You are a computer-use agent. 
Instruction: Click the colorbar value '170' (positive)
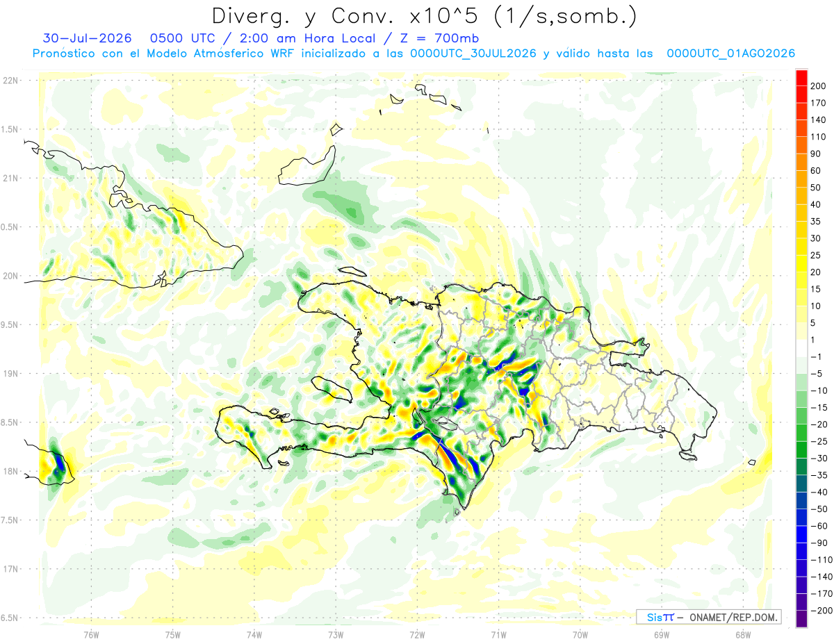(818, 103)
